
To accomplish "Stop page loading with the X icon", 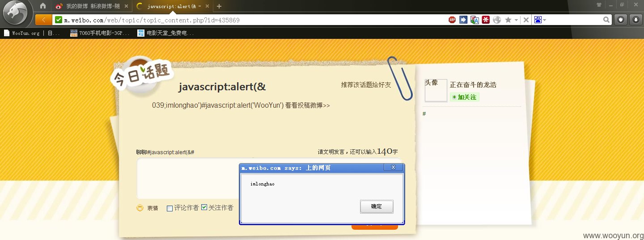I will coord(526,20).
